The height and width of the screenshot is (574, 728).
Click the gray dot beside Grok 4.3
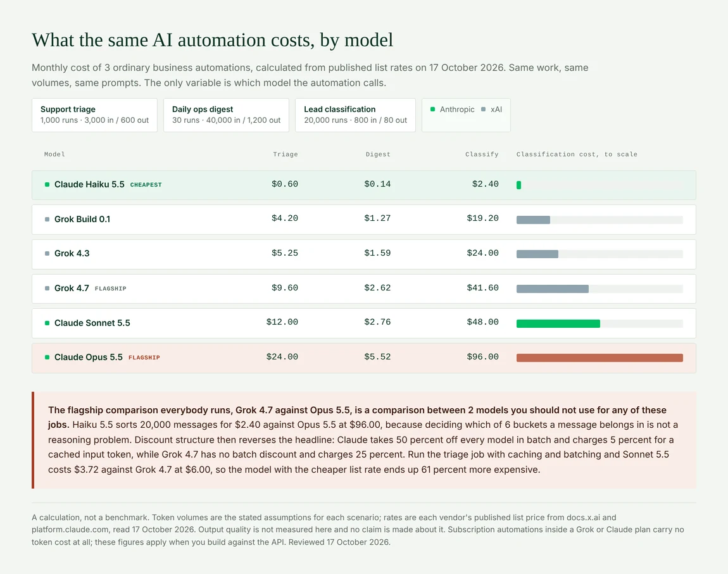[x=47, y=253]
